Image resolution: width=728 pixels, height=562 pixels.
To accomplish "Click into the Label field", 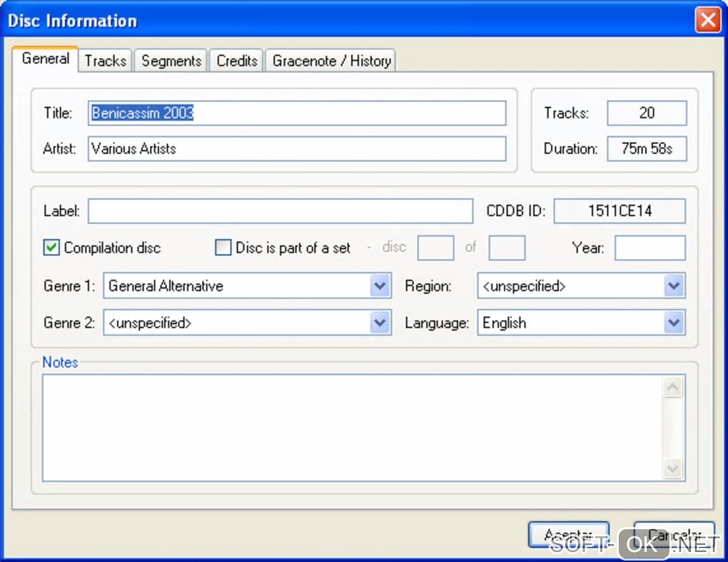I will pyautogui.click(x=280, y=211).
